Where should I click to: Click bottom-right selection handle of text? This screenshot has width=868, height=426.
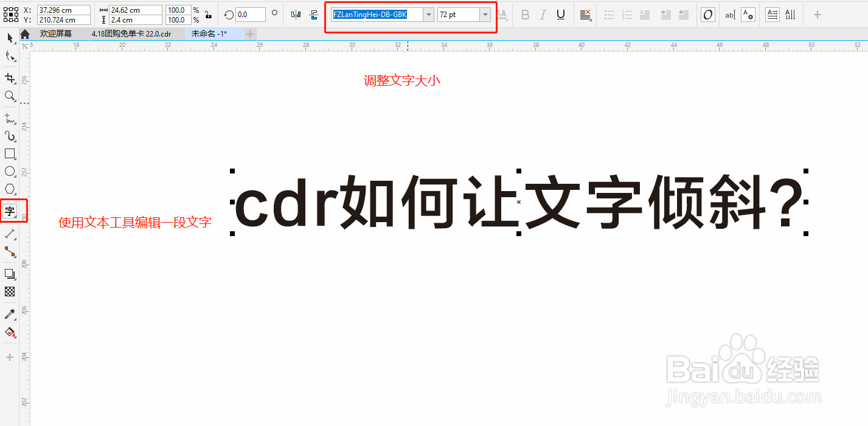tap(806, 233)
